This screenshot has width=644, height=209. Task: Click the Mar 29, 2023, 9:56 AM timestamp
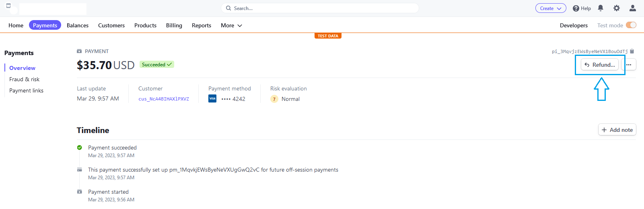[111, 200]
